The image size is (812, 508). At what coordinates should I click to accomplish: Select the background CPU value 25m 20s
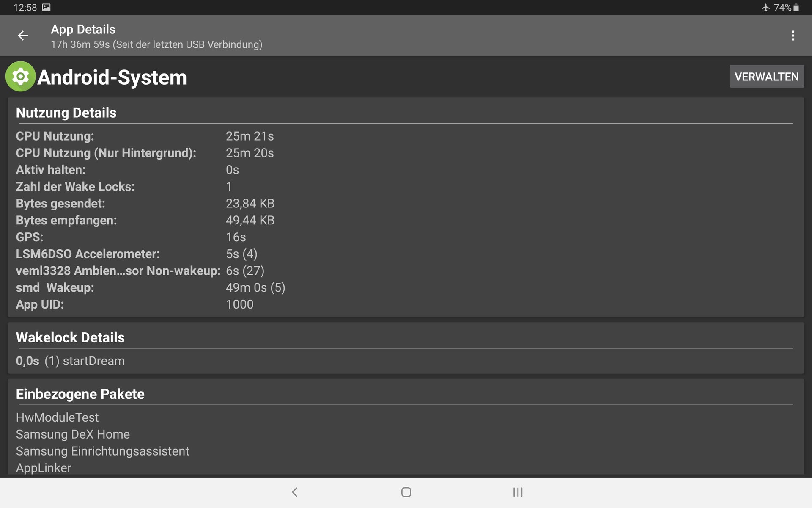(250, 153)
